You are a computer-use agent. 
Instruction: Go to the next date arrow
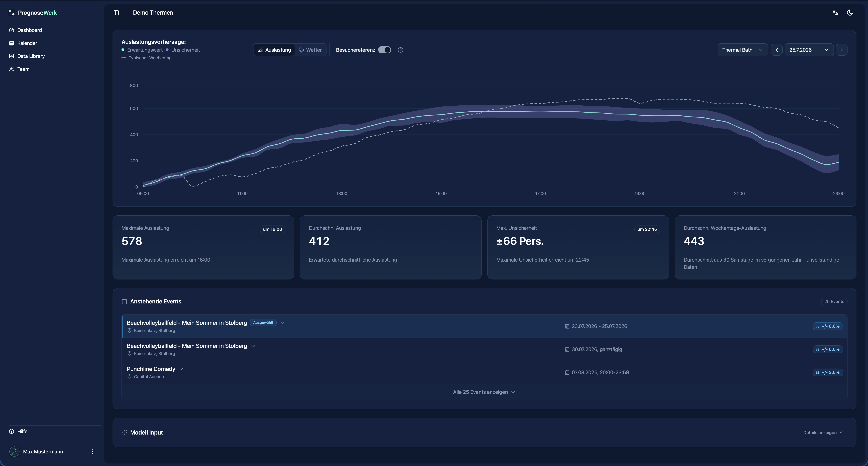pos(841,50)
